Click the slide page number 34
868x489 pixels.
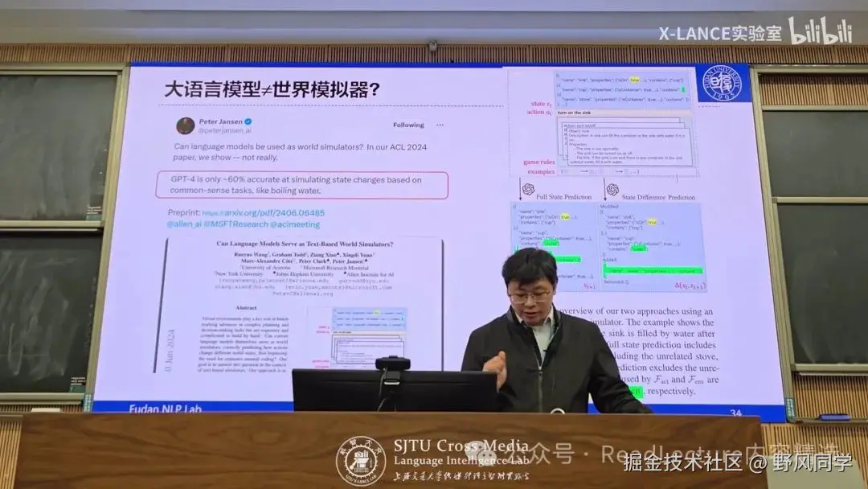coord(735,413)
